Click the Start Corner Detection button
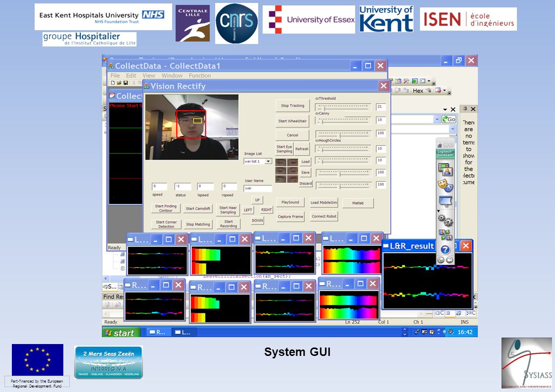The width and height of the screenshot is (555, 392). 166,224
